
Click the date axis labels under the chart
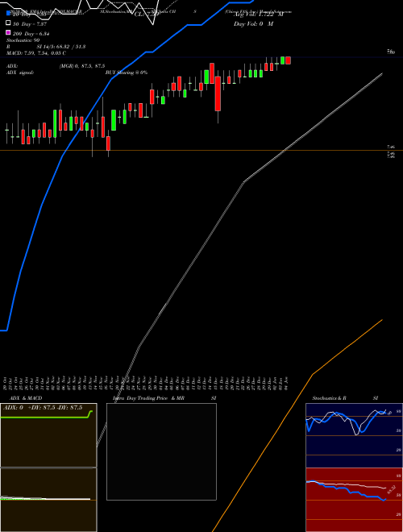(147, 384)
